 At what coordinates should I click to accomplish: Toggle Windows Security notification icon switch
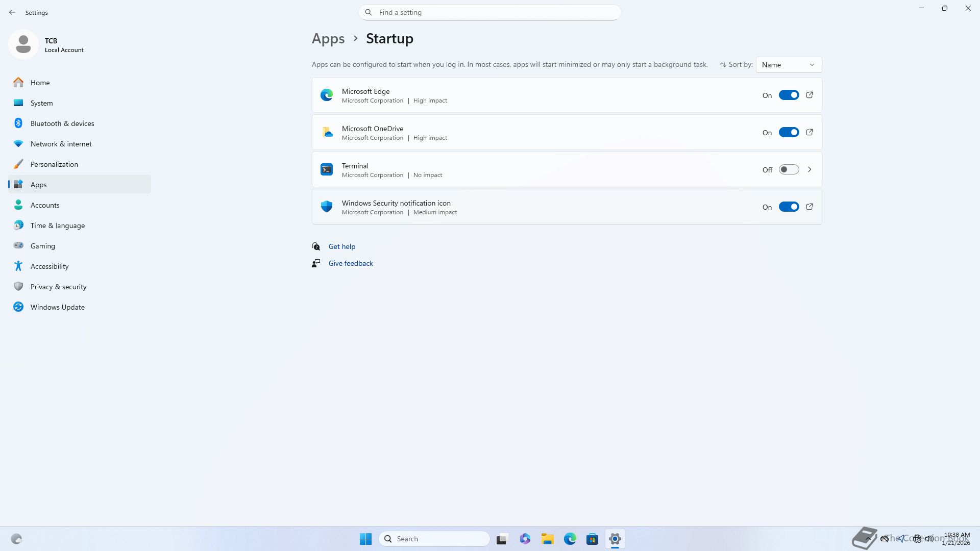pos(789,207)
